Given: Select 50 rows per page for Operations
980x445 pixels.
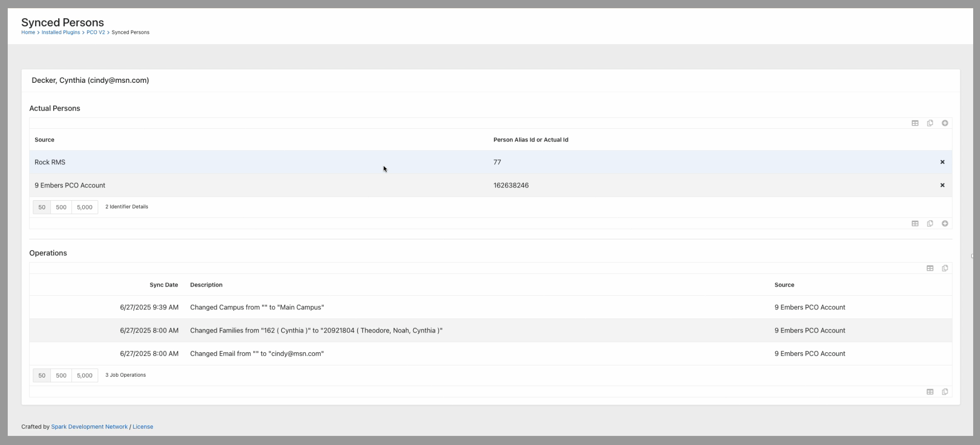Looking at the screenshot, I should click(42, 375).
